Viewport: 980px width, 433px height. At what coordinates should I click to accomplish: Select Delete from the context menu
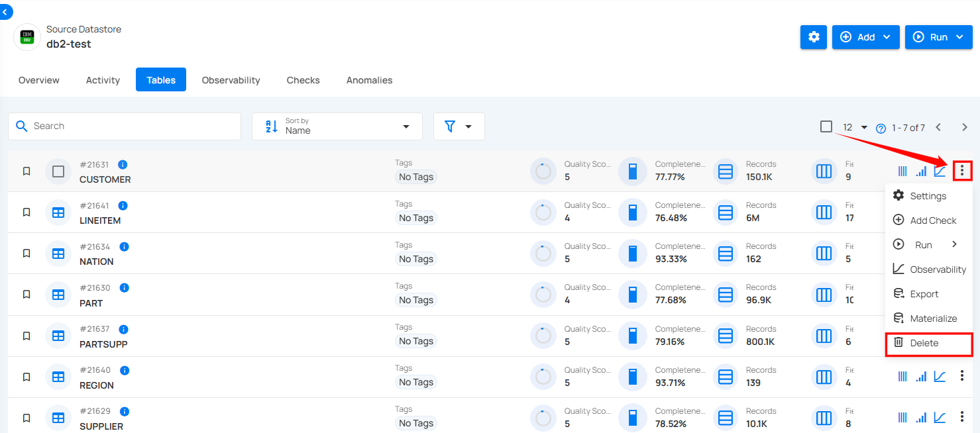point(924,343)
